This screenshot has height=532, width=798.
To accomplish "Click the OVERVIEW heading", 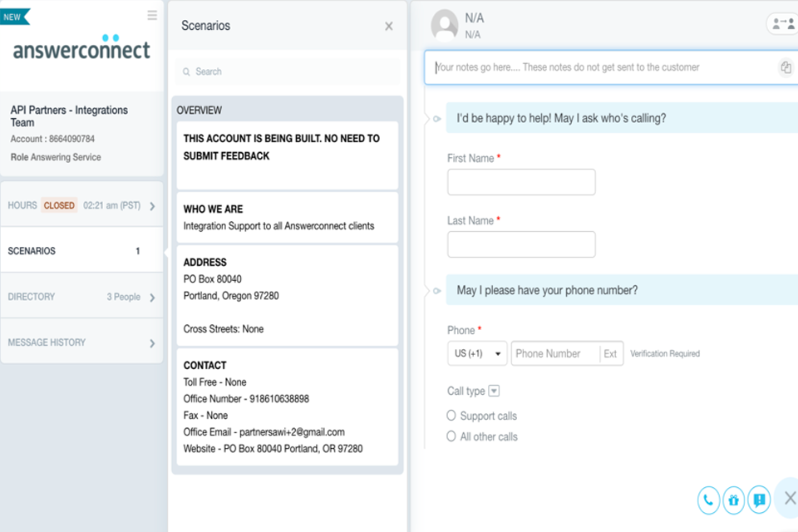I will pos(199,110).
